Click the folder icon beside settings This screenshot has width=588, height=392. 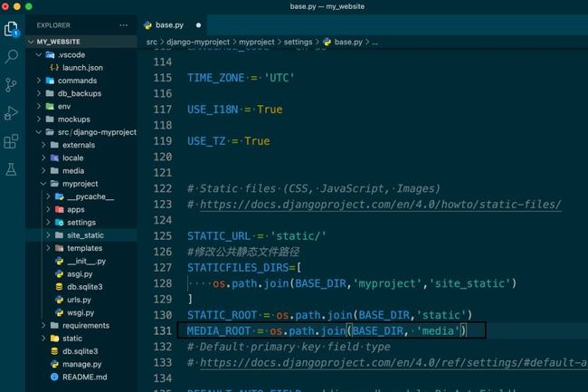pyautogui.click(x=59, y=222)
